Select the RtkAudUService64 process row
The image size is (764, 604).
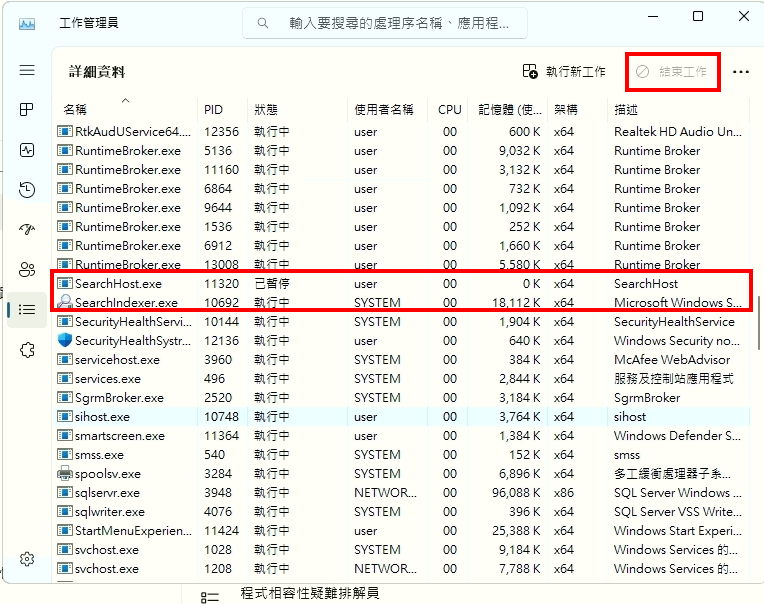[402, 132]
